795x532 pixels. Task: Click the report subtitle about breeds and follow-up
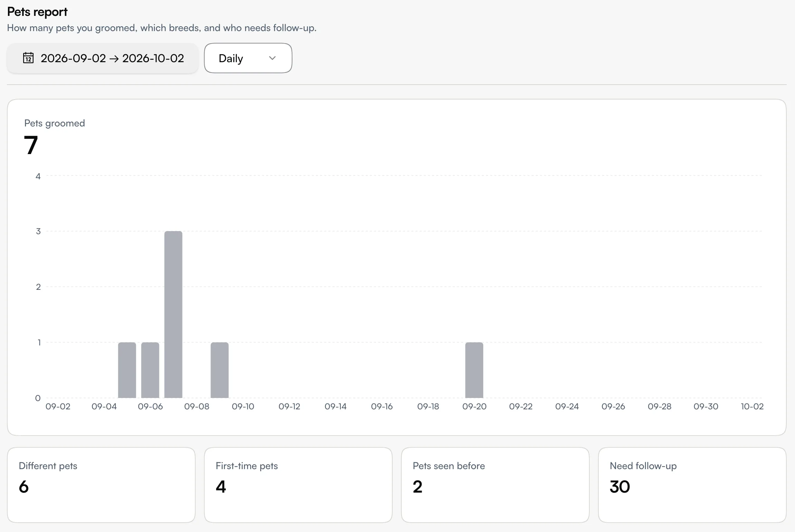pos(162,28)
